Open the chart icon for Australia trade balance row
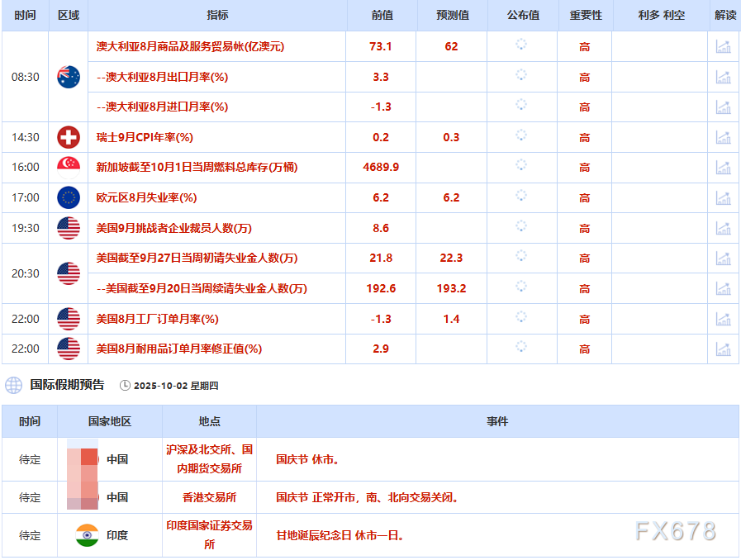This screenshot has height=560, width=741. point(724,47)
